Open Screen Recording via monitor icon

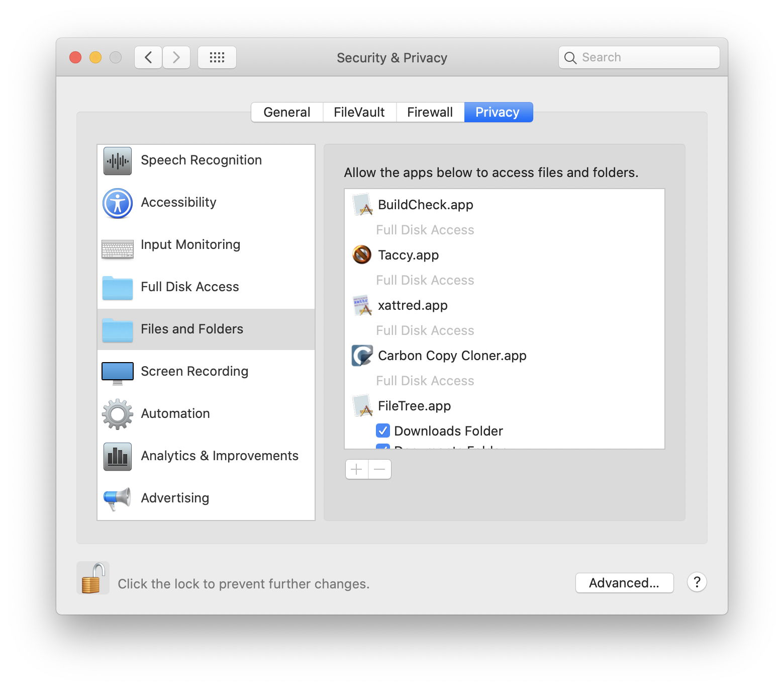pos(118,373)
